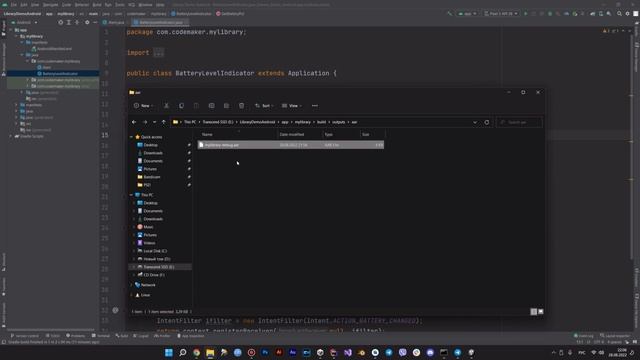Select Bandicam folder under Quick access
640x360 pixels.
point(152,177)
